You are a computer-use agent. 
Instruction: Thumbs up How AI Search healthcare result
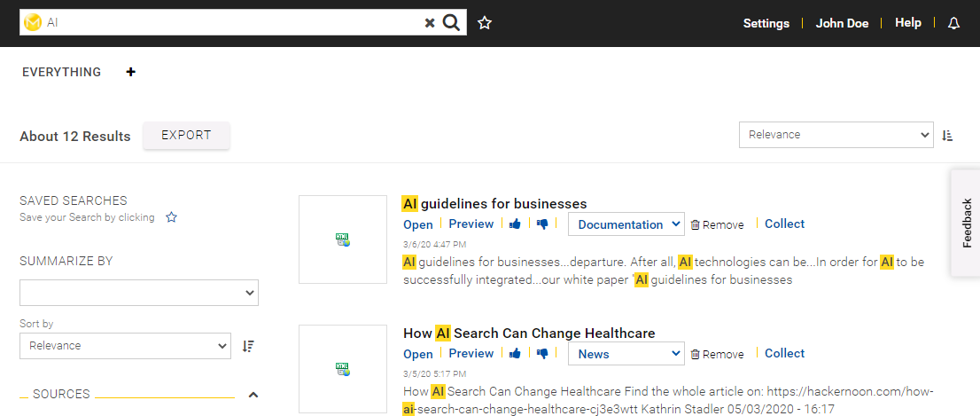(x=515, y=353)
